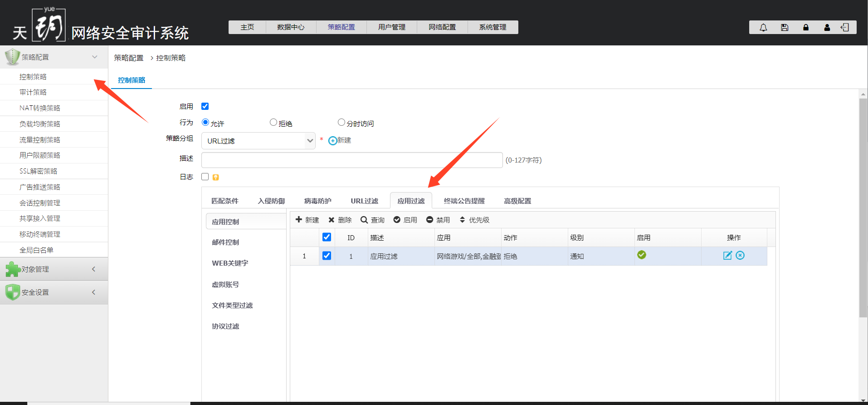Select 应用控制 in the filter submenu
The image size is (868, 405).
(x=246, y=222)
